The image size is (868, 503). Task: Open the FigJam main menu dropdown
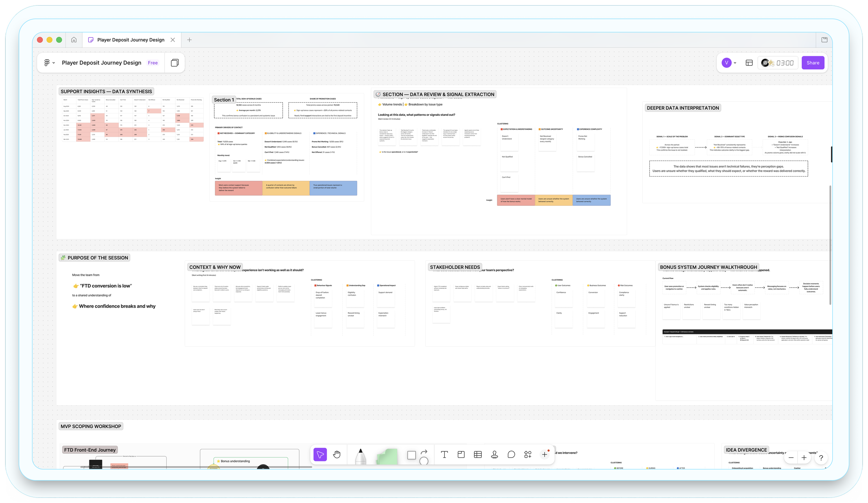point(49,63)
